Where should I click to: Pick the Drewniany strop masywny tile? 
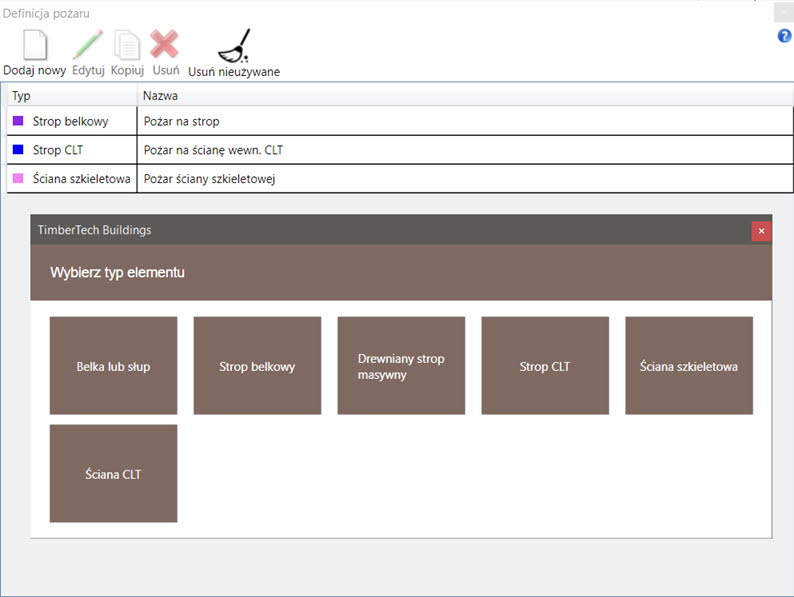click(x=401, y=366)
